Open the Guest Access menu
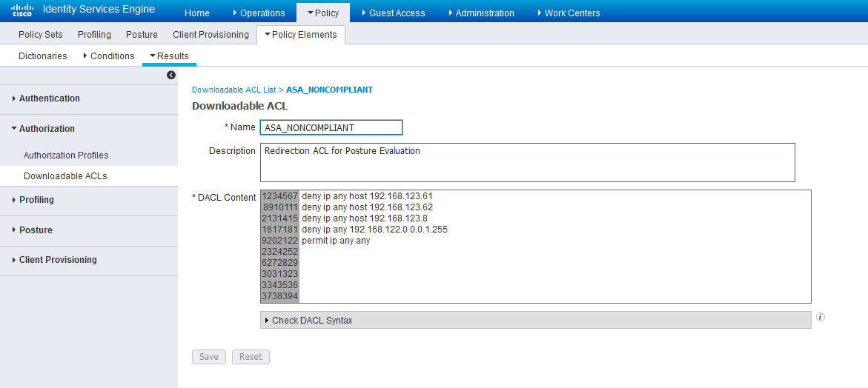The height and width of the screenshot is (388, 868). (x=394, y=13)
